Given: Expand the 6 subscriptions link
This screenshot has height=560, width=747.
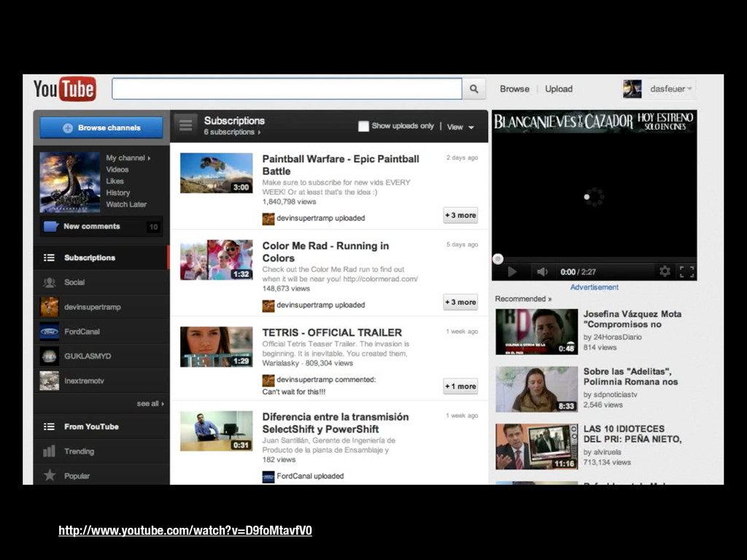Looking at the screenshot, I should 232,132.
